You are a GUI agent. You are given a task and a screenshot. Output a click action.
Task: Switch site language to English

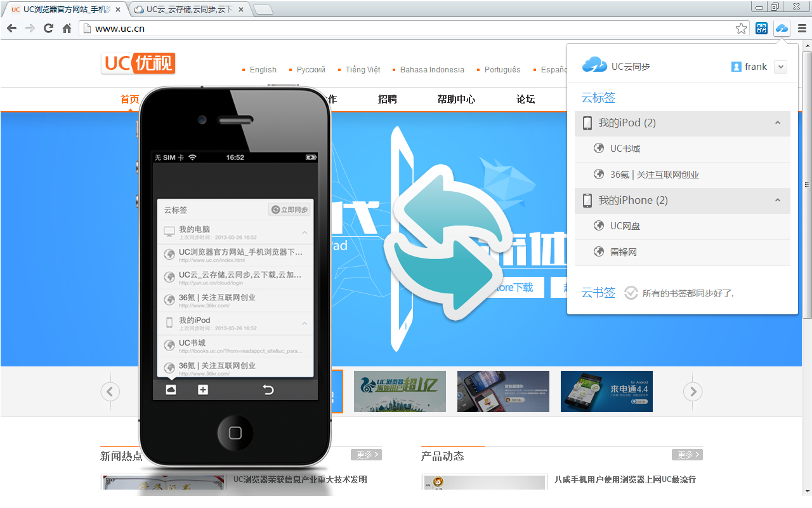(263, 70)
